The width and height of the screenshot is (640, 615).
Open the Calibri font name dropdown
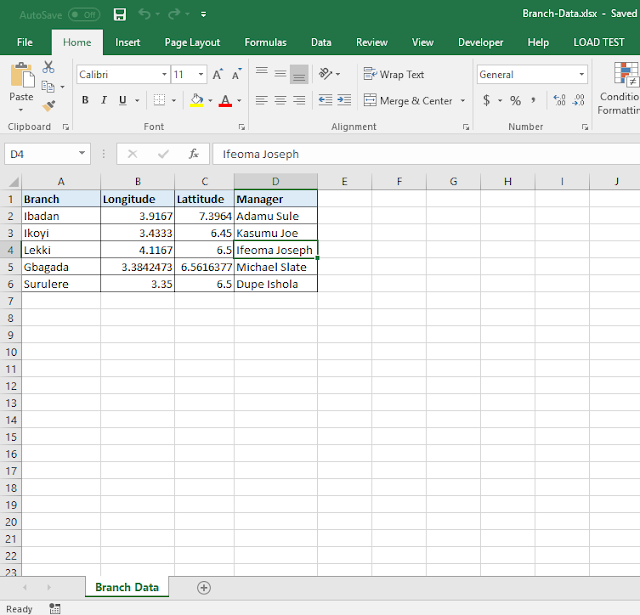[164, 74]
